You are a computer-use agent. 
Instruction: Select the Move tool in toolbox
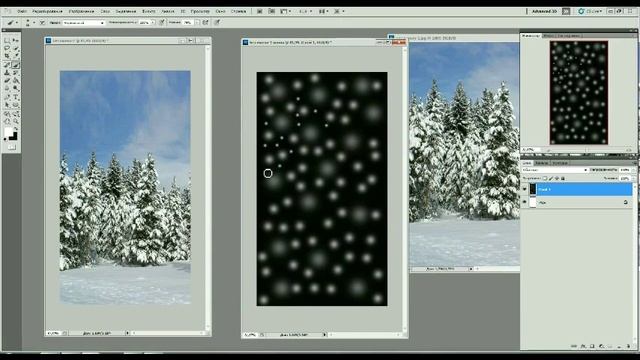pos(16,40)
